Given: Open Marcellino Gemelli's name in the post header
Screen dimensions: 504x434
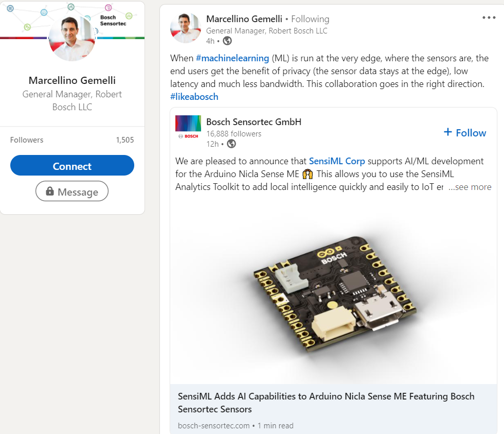Looking at the screenshot, I should [x=244, y=19].
